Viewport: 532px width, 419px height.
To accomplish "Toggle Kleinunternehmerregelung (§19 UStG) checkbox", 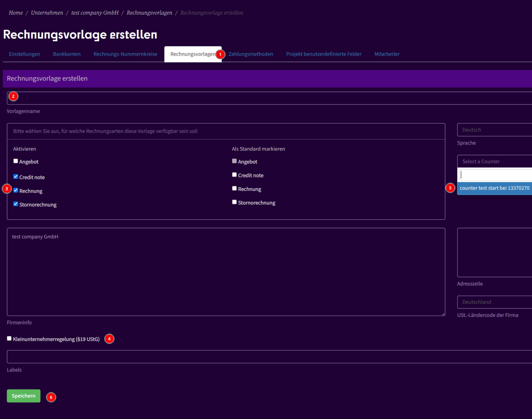I will [x=9, y=338].
